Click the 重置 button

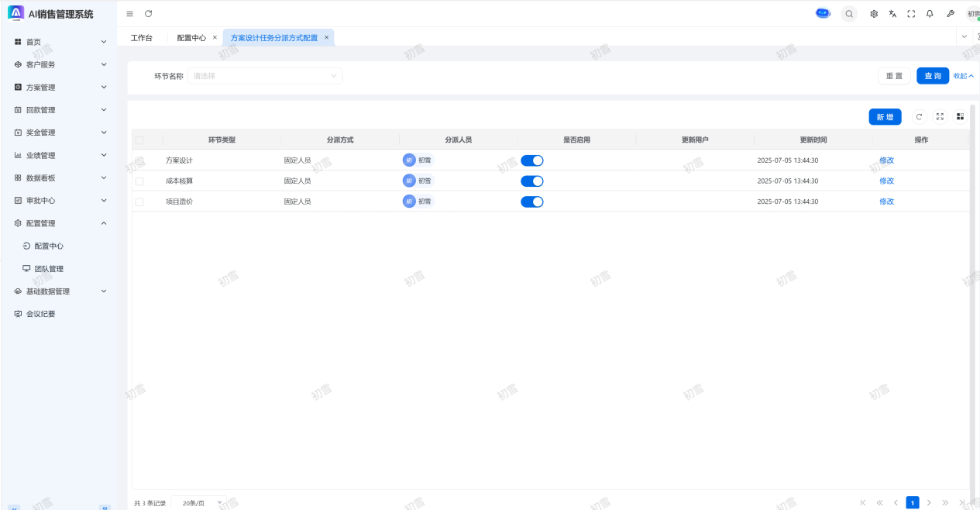(894, 76)
